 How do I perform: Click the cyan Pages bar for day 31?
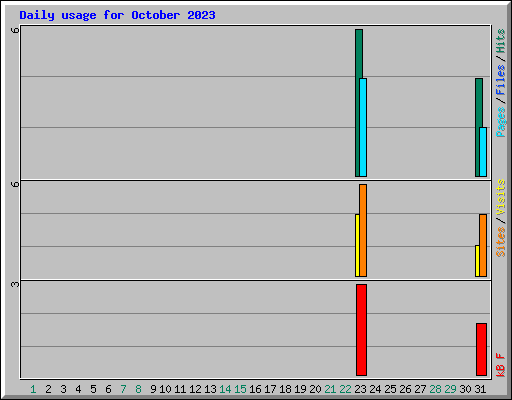[x=483, y=152]
